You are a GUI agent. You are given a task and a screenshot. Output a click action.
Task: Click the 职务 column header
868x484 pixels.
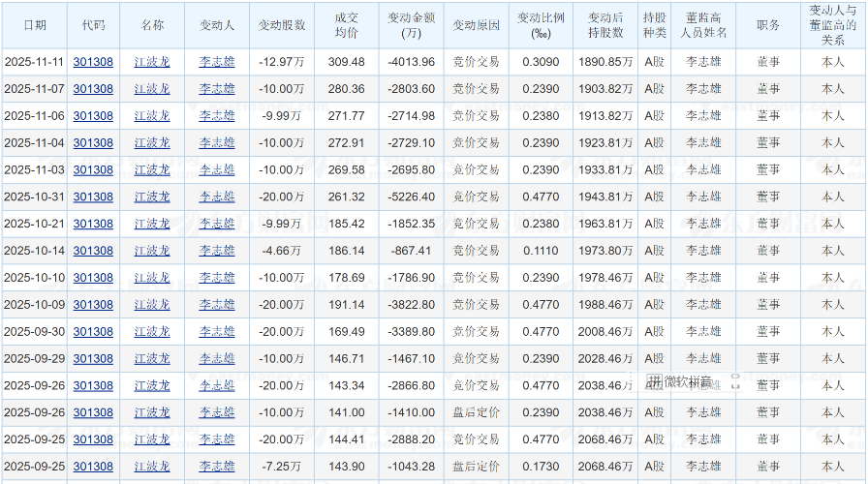coord(768,25)
